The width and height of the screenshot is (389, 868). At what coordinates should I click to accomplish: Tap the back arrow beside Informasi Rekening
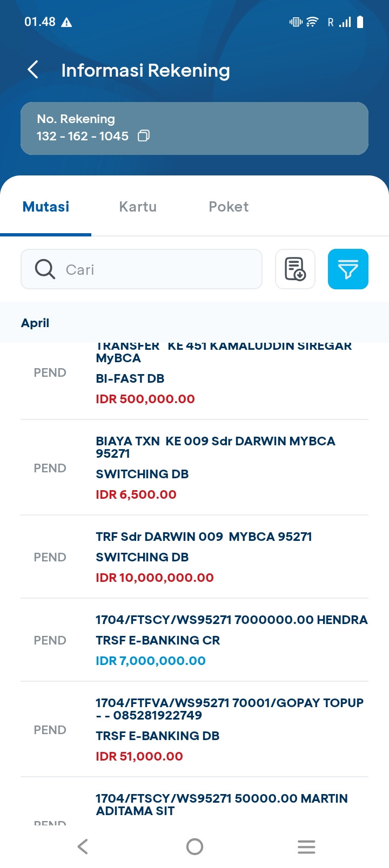[33, 70]
